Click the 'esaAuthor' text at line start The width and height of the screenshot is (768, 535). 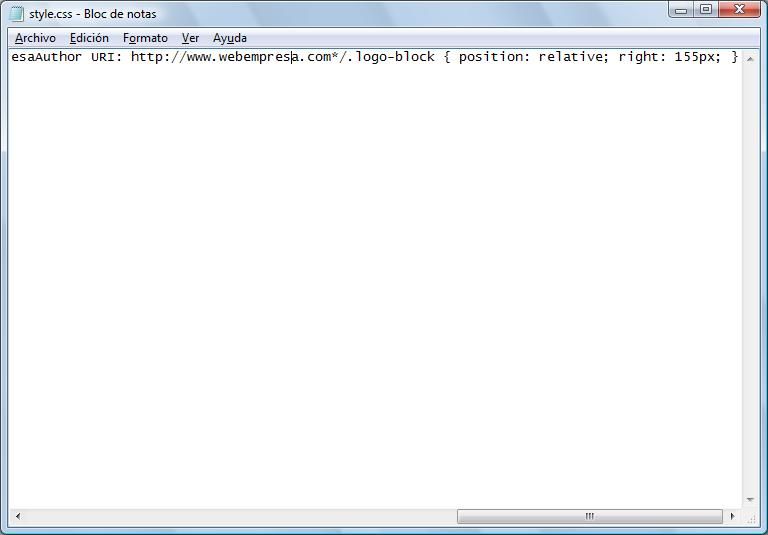[x=47, y=57]
